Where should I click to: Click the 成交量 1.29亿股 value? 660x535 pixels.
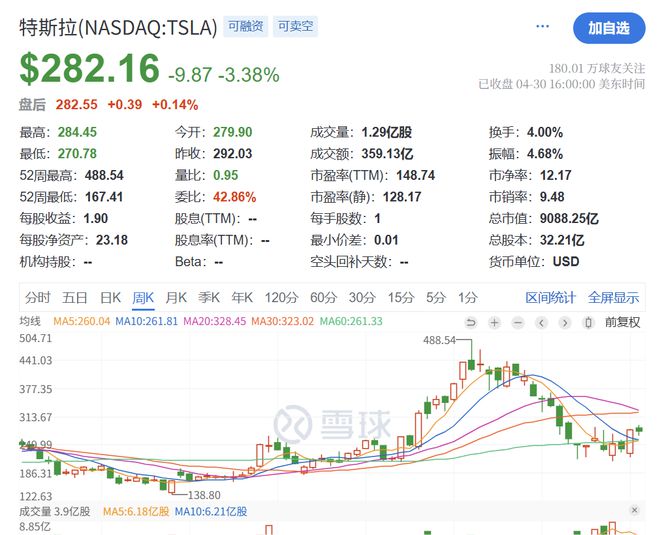click(386, 132)
